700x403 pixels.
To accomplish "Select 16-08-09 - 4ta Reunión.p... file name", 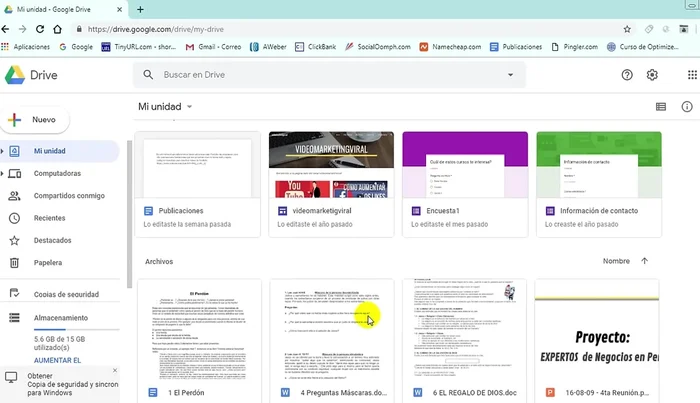I will (607, 393).
